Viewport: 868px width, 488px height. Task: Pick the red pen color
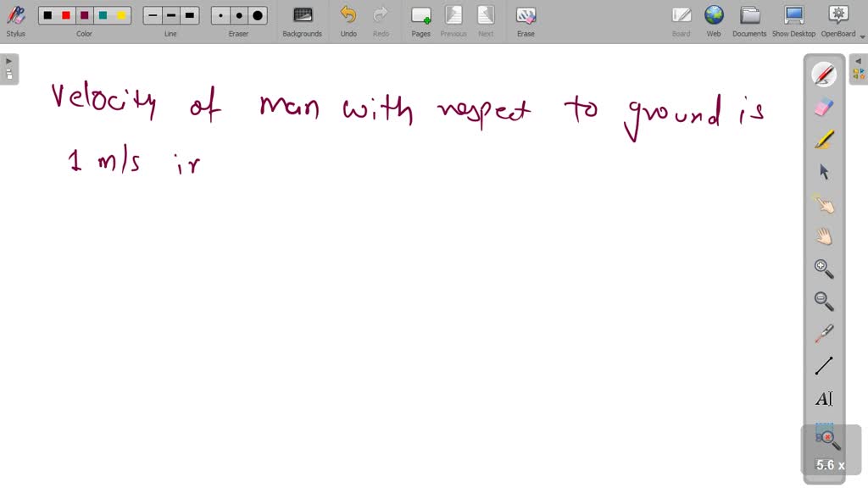pos(66,15)
